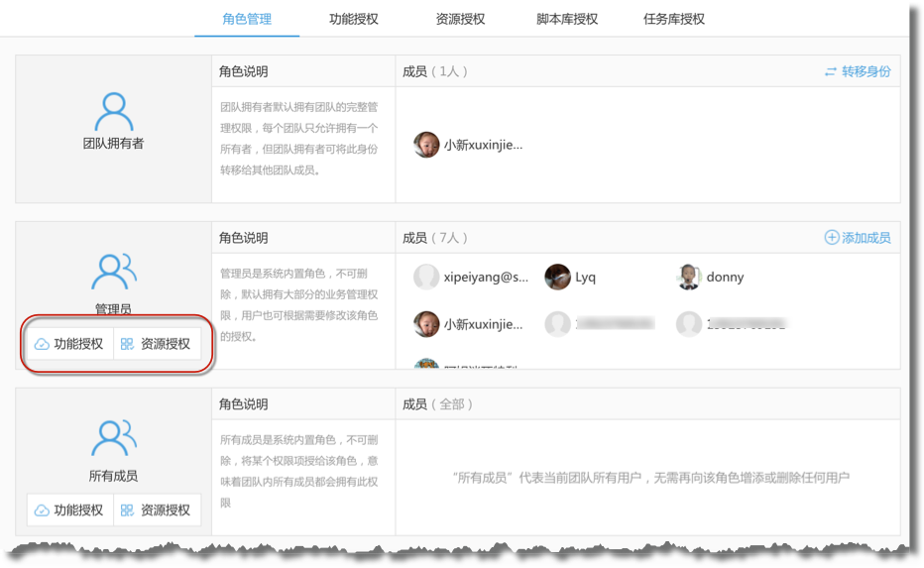Switch to the 资源授权 tab
Screen dimensions: 924x568
tap(460, 19)
